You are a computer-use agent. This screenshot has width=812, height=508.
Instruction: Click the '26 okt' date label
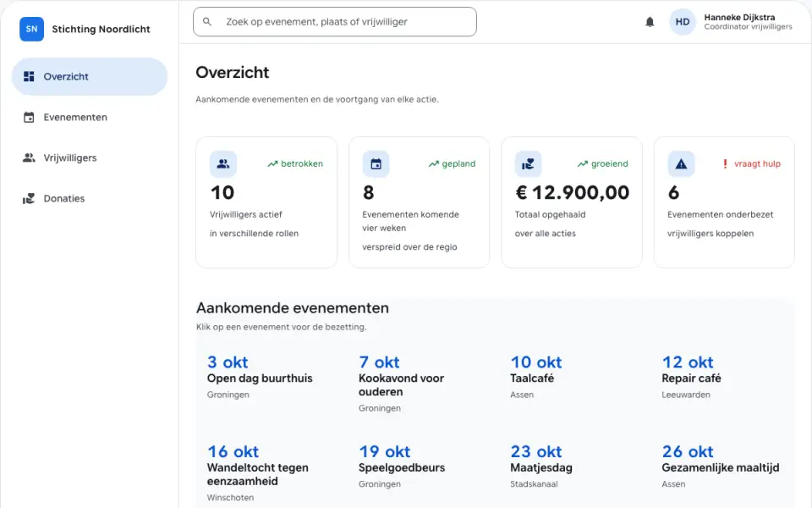tap(688, 451)
